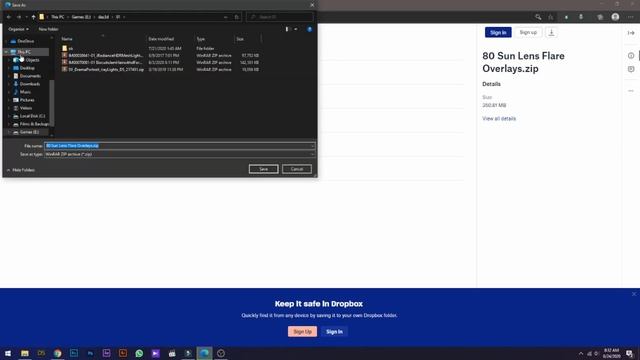Collapse with Hide Folders toggle
The image size is (640, 360).
20,170
